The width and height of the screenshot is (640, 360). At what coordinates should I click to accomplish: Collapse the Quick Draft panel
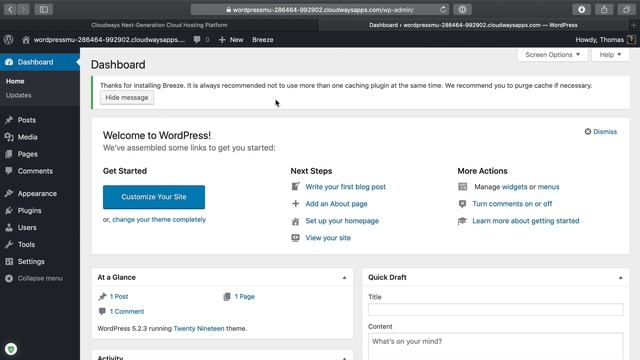(620, 278)
